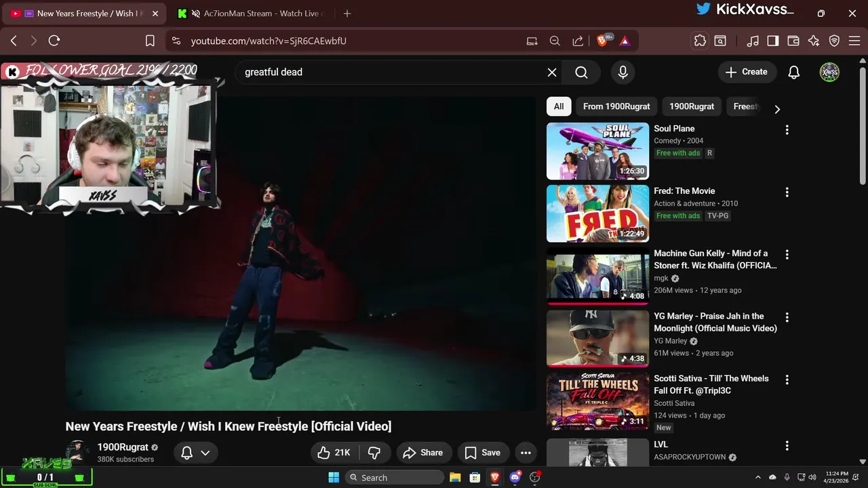
Task: Open 1900Rugrat channel avatar
Action: tap(77, 453)
